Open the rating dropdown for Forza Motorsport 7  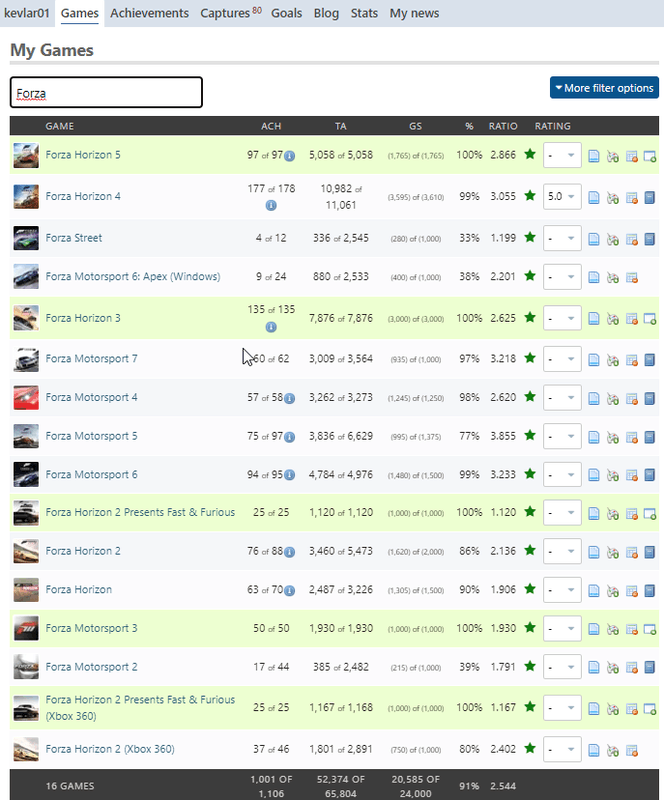(x=562, y=359)
